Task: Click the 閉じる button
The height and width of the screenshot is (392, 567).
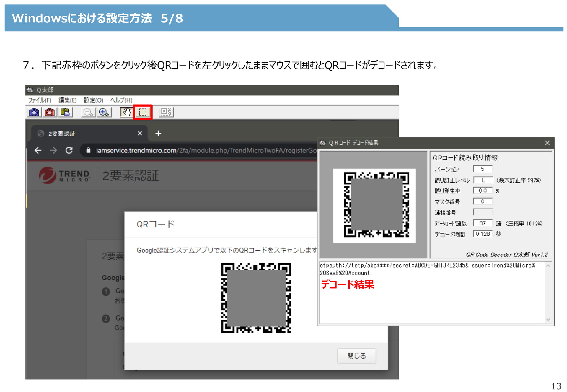Action: click(x=356, y=356)
